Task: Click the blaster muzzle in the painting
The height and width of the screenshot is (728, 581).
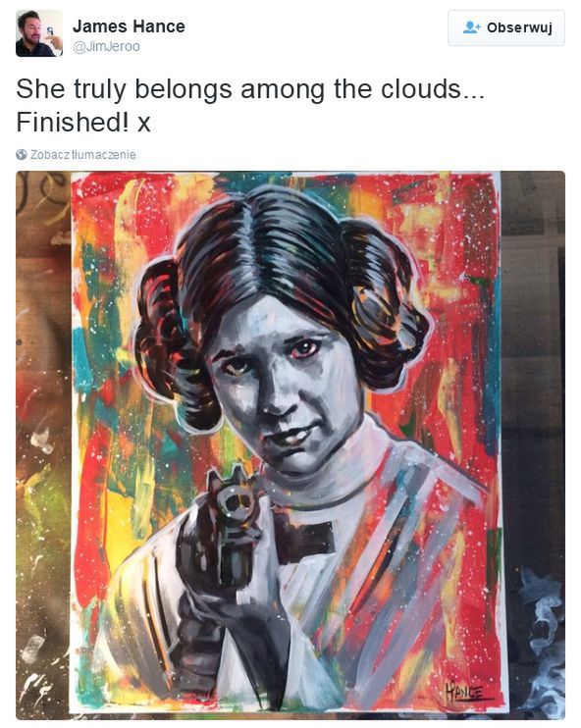Action: click(x=235, y=501)
